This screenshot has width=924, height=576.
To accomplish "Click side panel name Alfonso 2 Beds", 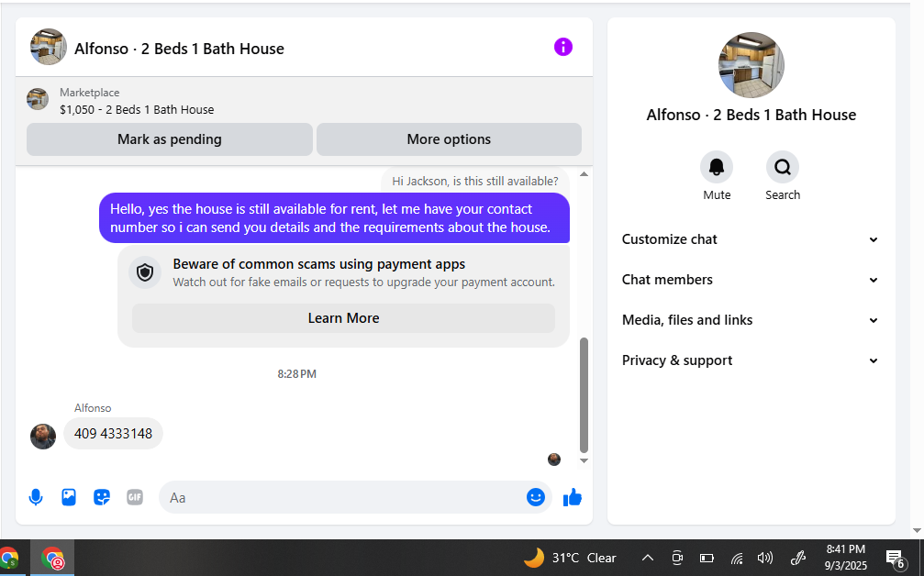I will 751,115.
